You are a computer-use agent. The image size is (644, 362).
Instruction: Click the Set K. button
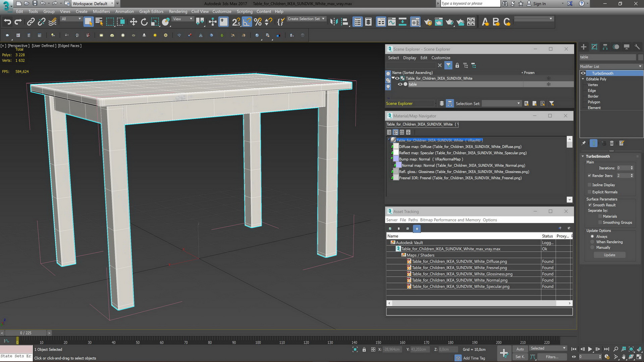(x=520, y=357)
